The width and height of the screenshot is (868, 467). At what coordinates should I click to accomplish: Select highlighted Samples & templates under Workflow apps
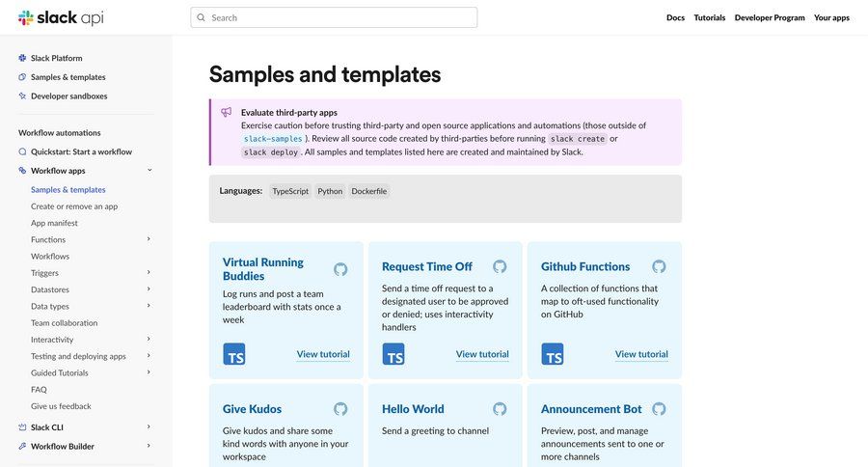click(68, 189)
